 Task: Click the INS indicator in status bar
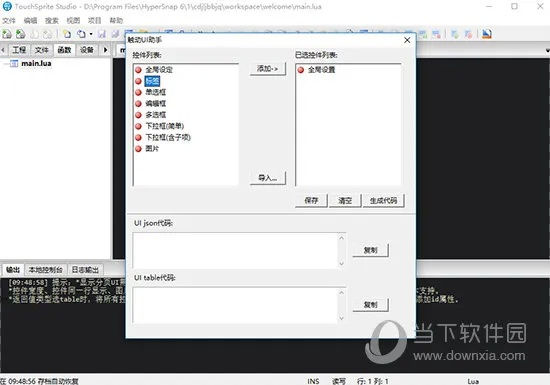(313, 381)
